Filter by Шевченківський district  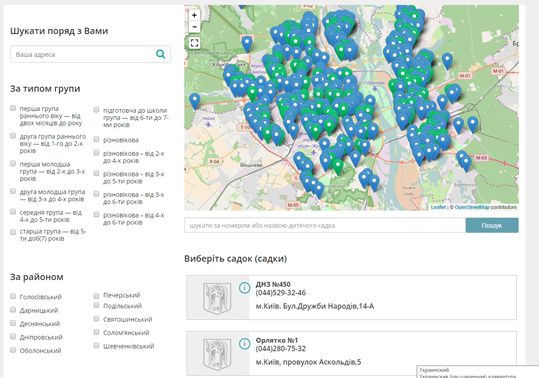(96, 345)
